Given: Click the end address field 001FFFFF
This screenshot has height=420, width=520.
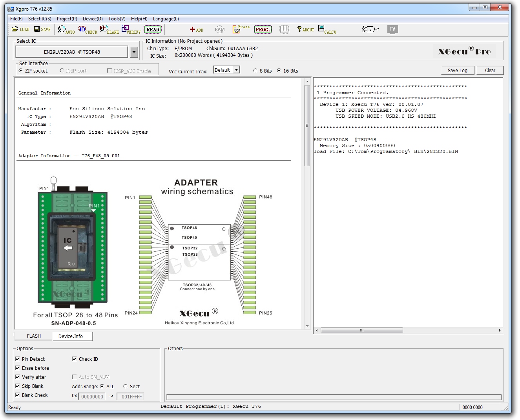Looking at the screenshot, I should (x=130, y=396).
